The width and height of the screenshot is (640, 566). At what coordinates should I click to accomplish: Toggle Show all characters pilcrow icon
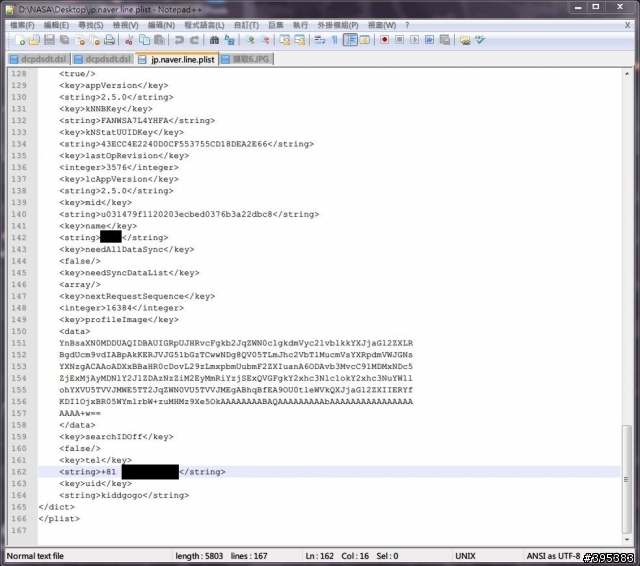click(335, 40)
